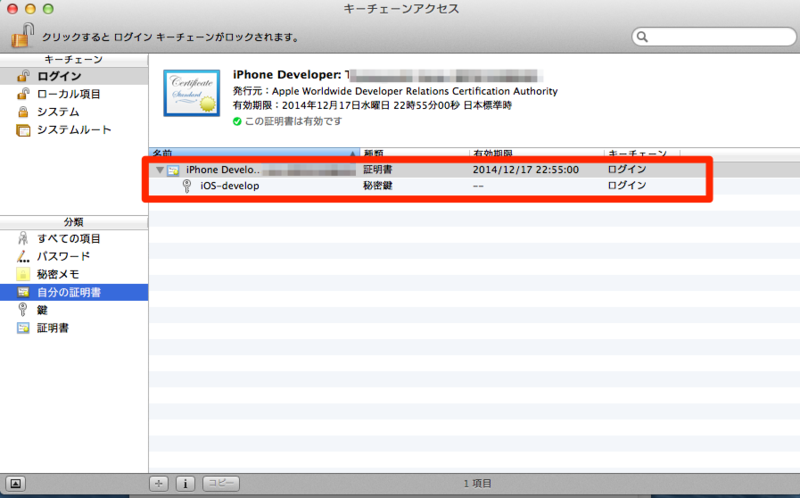Click the padlock icon to lock login keychain

(x=22, y=35)
